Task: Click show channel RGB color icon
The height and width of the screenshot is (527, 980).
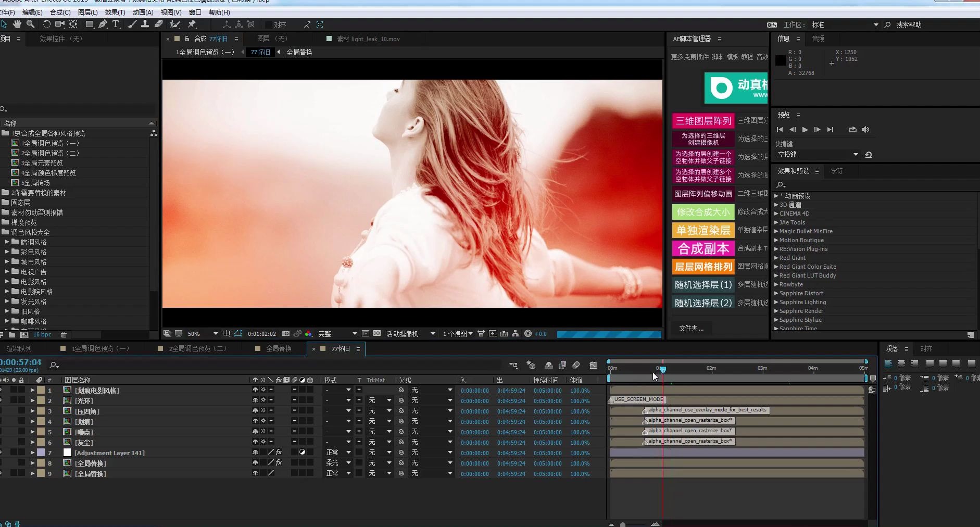Action: (309, 333)
